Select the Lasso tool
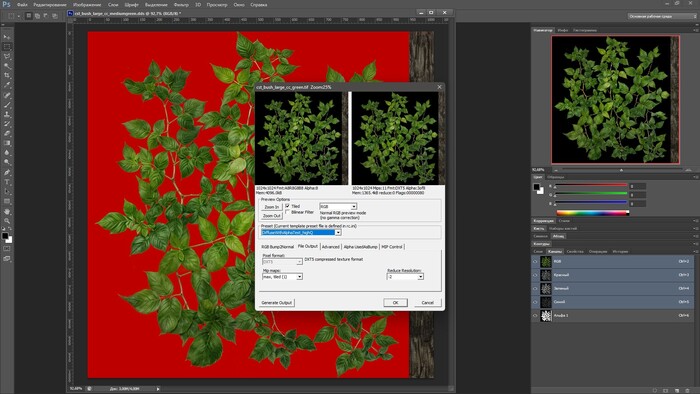This screenshot has height=394, width=700. (7, 57)
